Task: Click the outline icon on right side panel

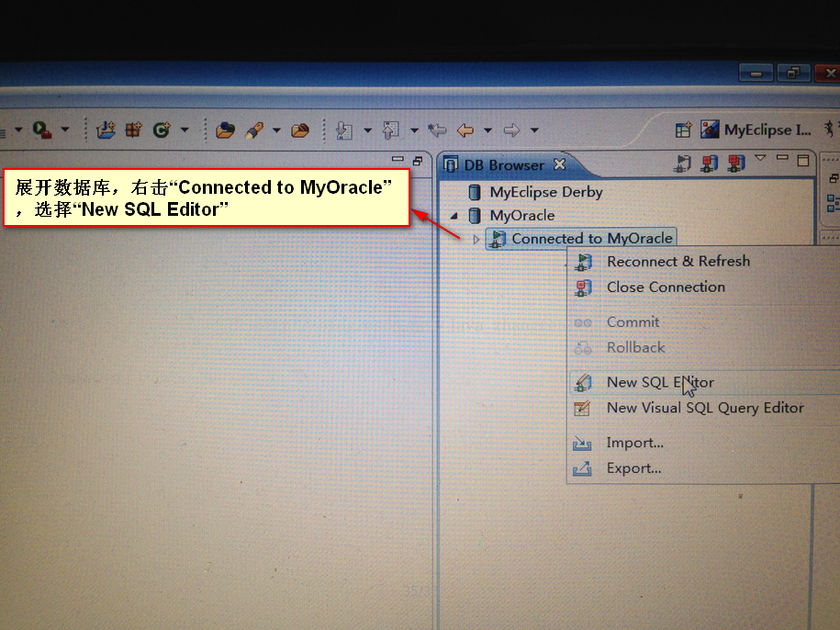Action: click(x=833, y=203)
